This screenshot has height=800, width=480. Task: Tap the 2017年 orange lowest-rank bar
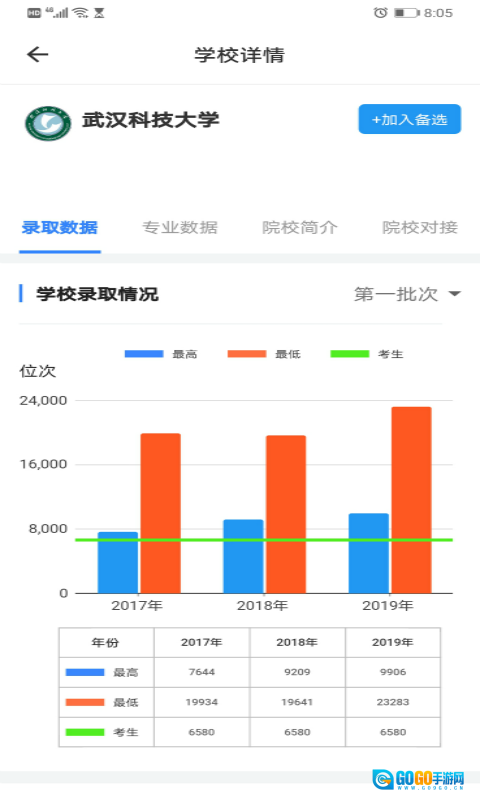point(161,513)
